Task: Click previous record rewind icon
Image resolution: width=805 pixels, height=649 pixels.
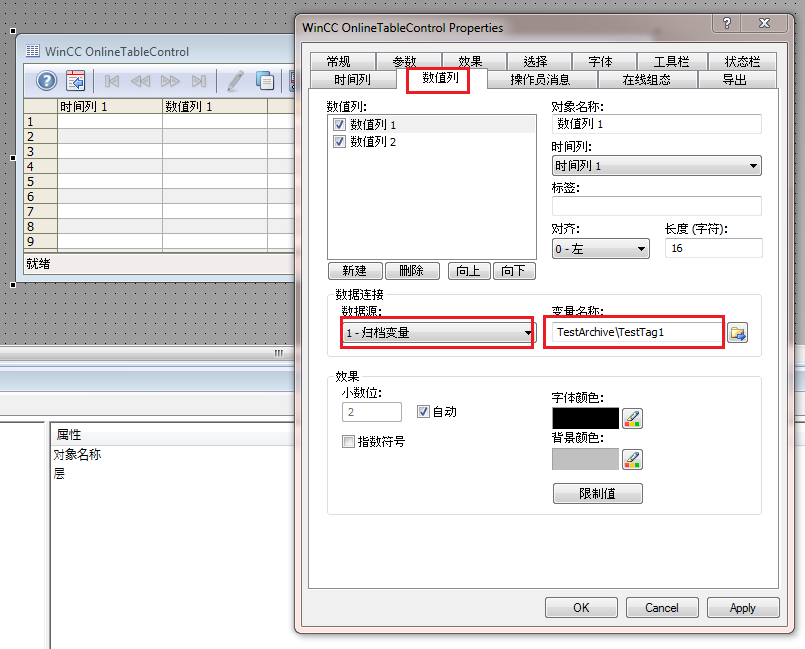Action: (140, 81)
